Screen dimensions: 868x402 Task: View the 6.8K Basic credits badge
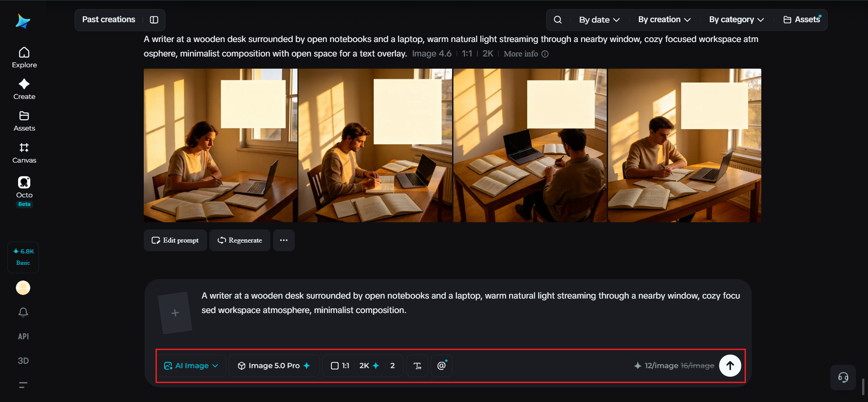[x=23, y=257]
